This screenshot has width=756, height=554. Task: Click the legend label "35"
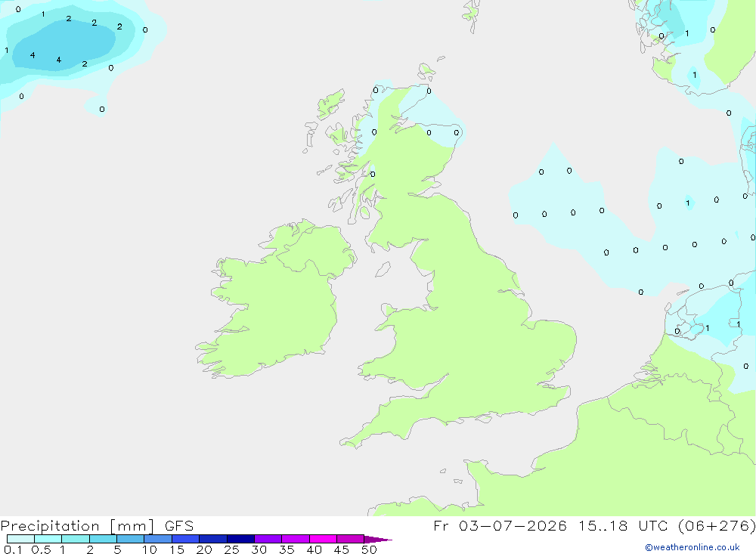tap(287, 549)
